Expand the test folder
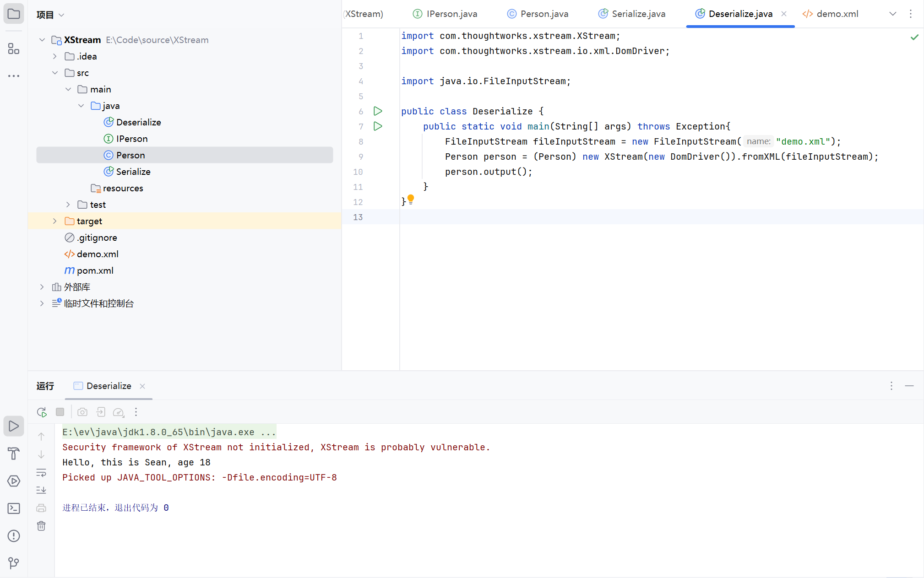924x578 pixels. click(x=68, y=205)
